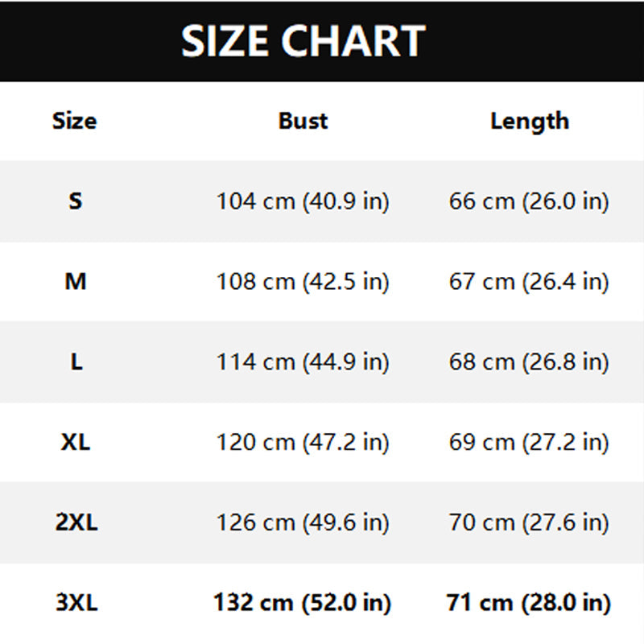Image resolution: width=644 pixels, height=644 pixels.
Task: Click the 2XL size label
Action: click(76, 522)
